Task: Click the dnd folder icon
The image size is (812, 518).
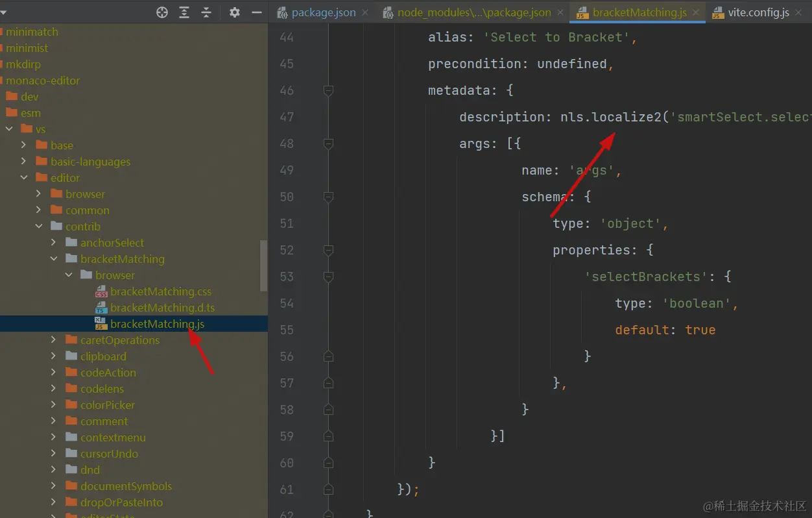Action: coord(71,470)
